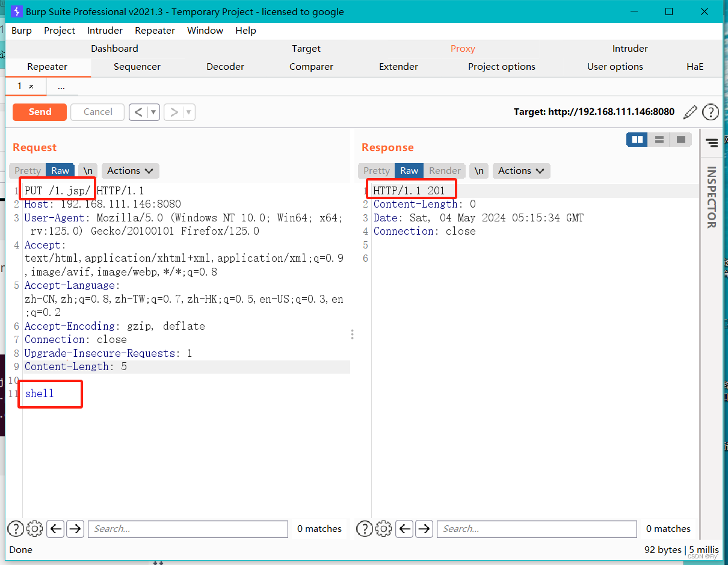Add new Repeater tab with ellipsis
728x565 pixels.
pos(61,87)
